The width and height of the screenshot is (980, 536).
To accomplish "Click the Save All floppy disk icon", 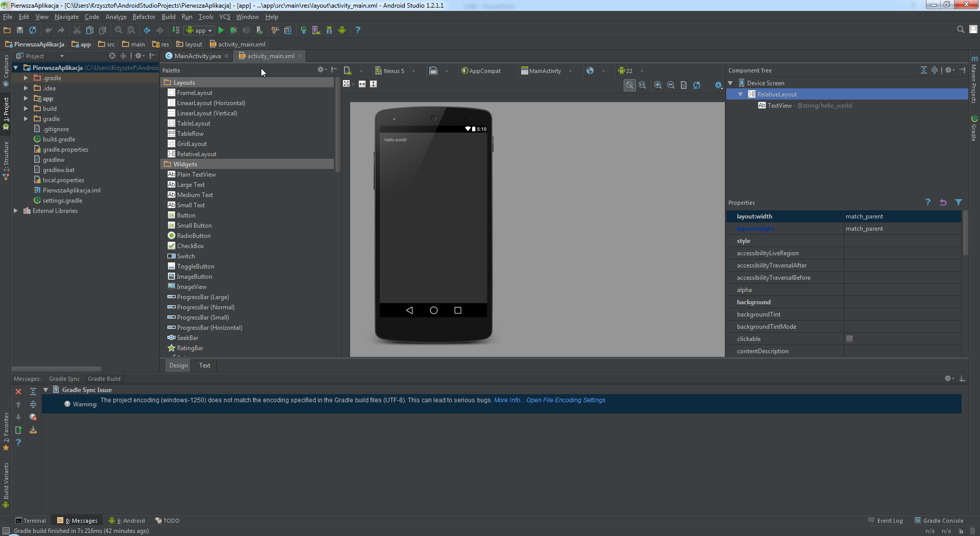I will click(x=20, y=30).
